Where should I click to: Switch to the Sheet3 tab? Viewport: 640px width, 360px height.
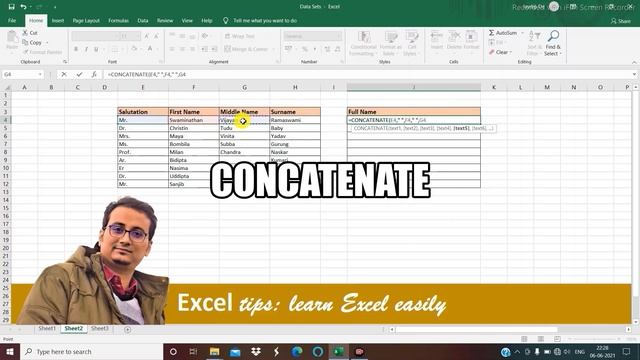[x=100, y=329]
